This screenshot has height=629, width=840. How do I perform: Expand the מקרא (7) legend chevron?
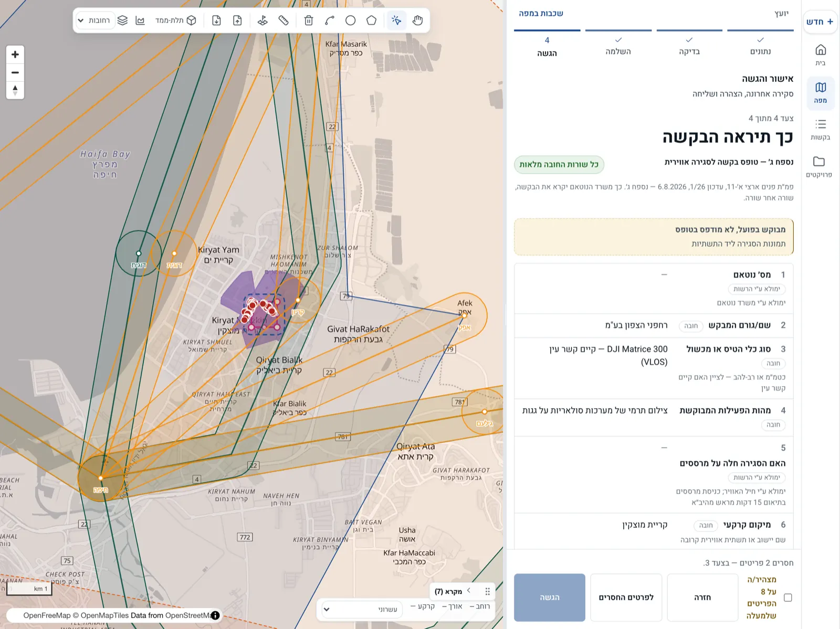(469, 591)
